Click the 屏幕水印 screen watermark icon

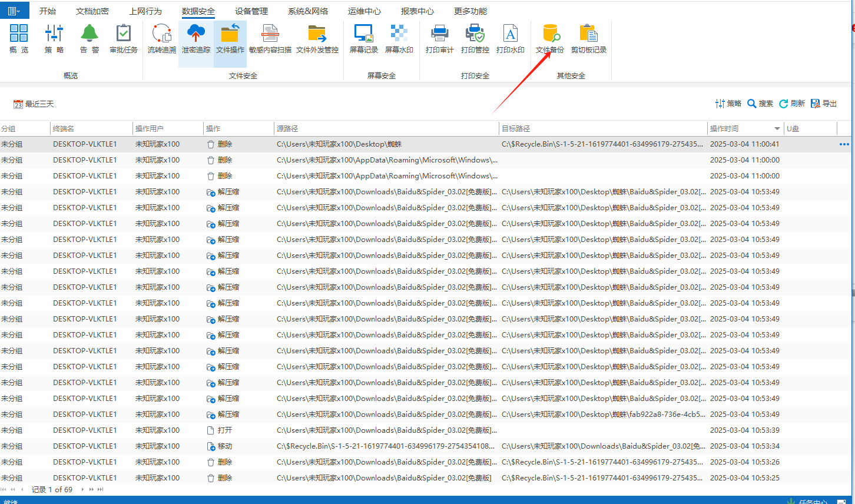tap(399, 39)
